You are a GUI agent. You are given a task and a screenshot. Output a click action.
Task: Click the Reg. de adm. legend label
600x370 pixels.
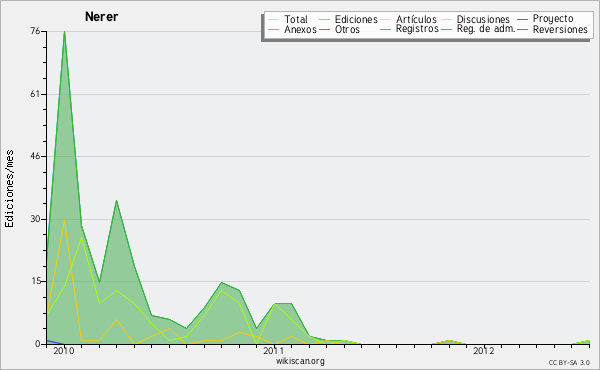[486, 29]
